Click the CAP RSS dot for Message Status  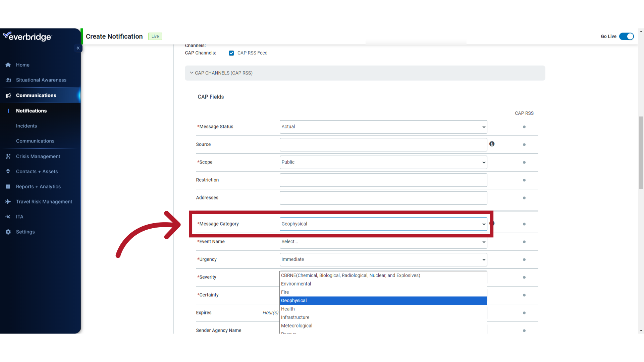524,127
